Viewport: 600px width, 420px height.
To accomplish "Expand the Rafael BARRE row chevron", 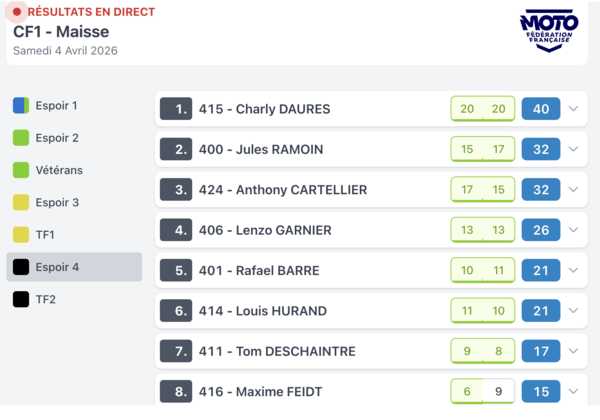I will coord(573,270).
